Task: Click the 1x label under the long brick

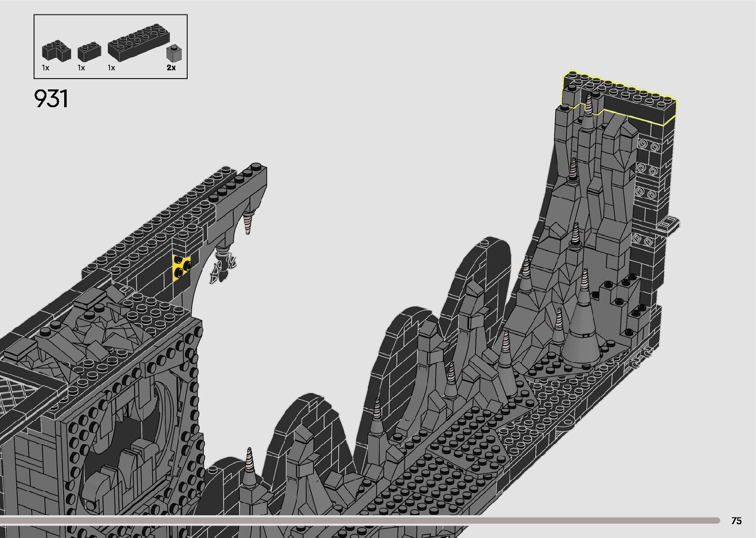Action: click(111, 68)
